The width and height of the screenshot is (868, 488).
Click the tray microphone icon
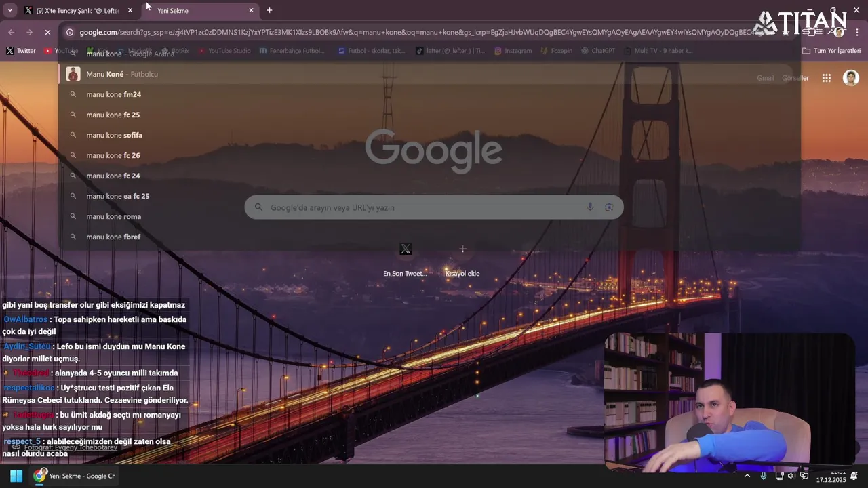pos(764,476)
